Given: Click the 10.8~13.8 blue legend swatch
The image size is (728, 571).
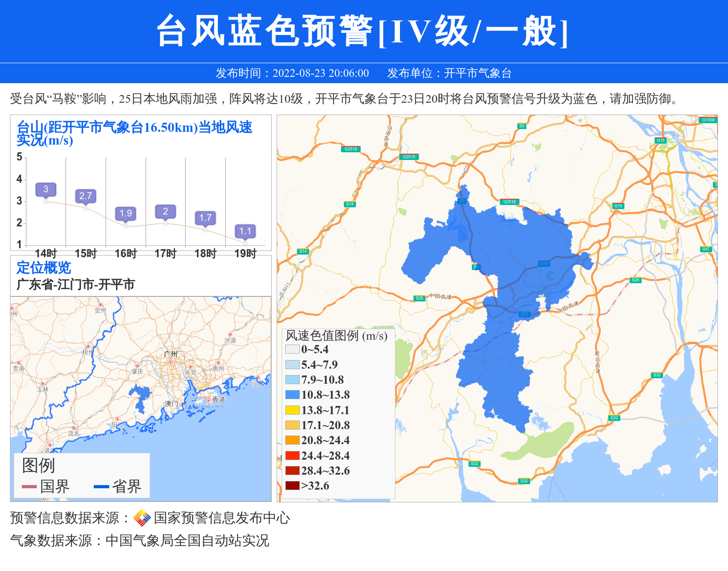Looking at the screenshot, I should click(x=292, y=395).
